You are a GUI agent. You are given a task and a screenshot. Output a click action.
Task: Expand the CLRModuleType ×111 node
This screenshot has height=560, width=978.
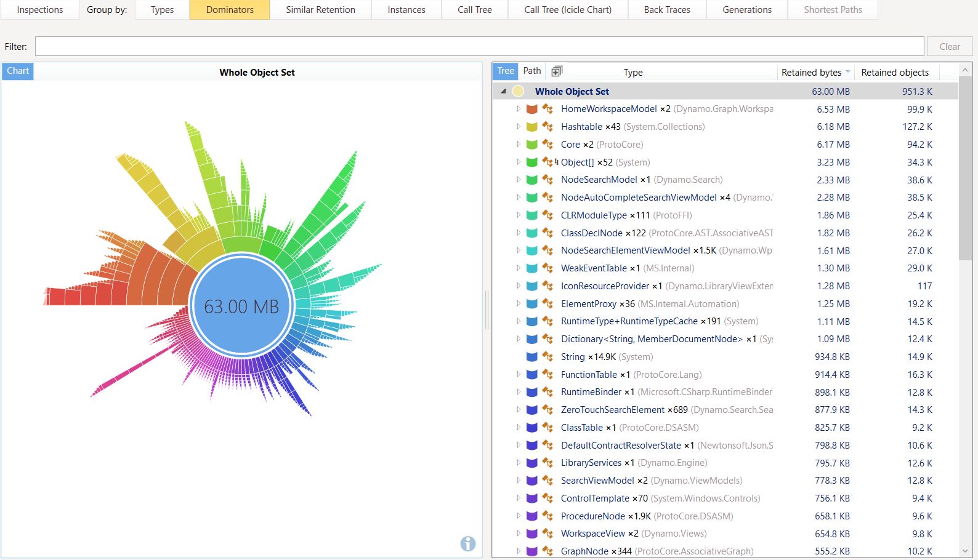point(518,215)
